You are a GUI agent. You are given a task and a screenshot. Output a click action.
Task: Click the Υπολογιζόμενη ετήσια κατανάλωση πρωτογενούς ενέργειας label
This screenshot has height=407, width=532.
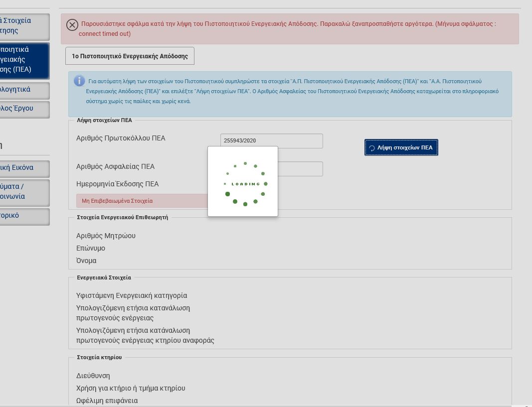(x=133, y=313)
